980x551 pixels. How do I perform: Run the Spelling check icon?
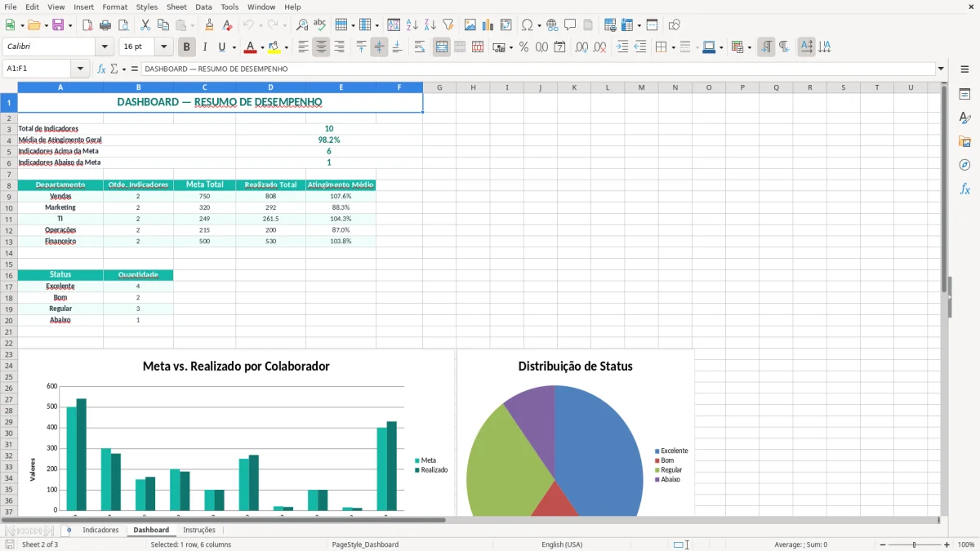click(320, 25)
